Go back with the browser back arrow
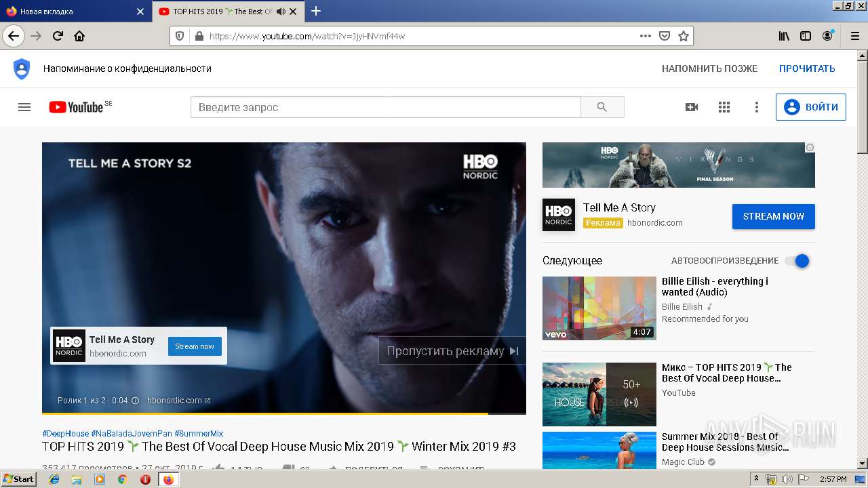Image resolution: width=868 pixels, height=488 pixels. click(14, 36)
